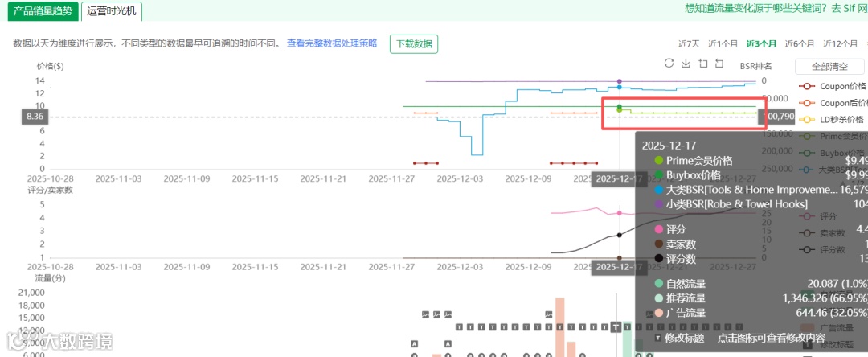Click the 价格($) axis title
Screen dimensions: 868x357
pos(50,66)
